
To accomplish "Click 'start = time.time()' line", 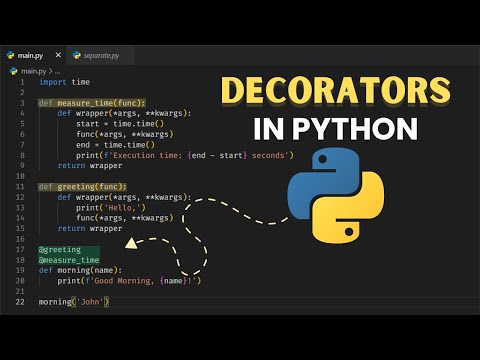I will pos(120,124).
